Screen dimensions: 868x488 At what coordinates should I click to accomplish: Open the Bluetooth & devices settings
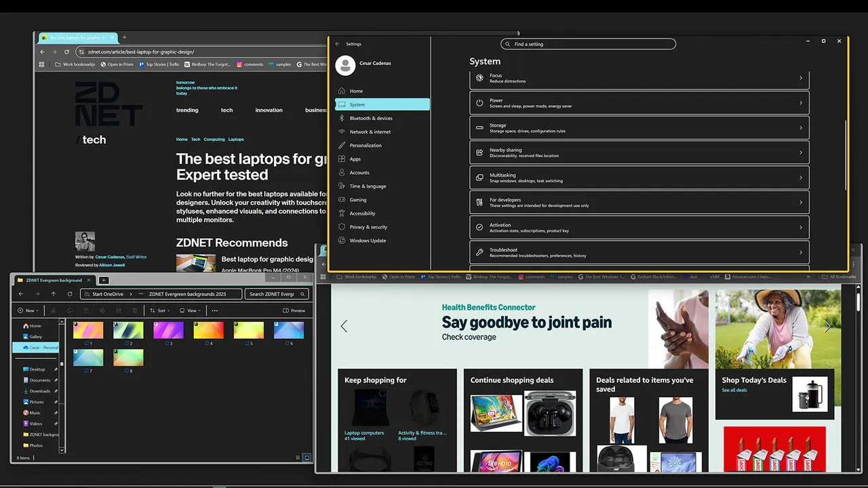[370, 118]
